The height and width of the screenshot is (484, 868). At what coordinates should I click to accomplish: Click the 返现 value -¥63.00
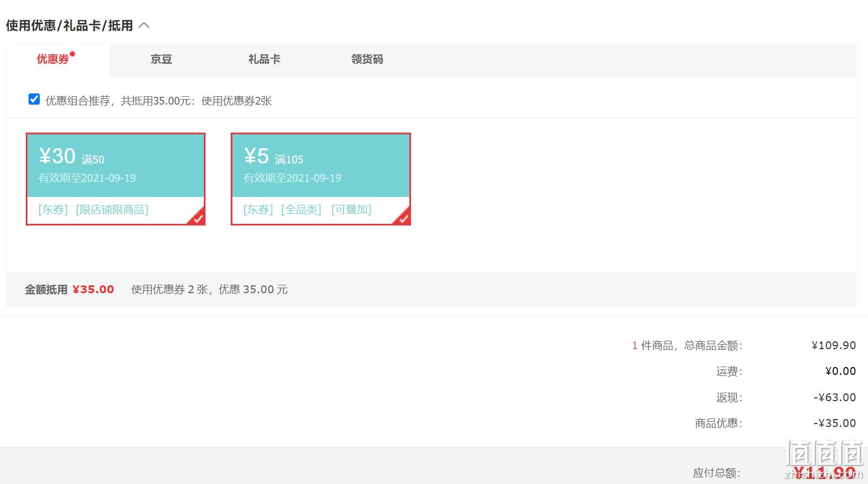(834, 397)
